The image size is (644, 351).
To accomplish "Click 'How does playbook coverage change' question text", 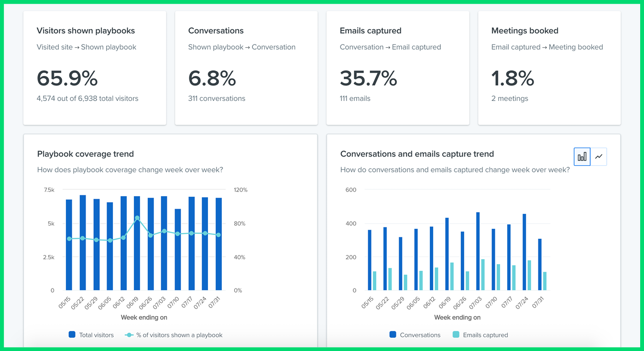I will coord(130,170).
